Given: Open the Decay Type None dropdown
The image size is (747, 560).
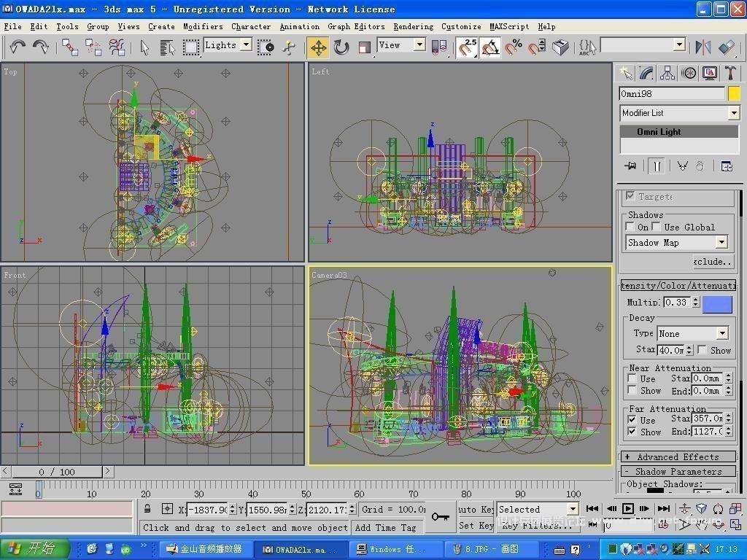Looking at the screenshot, I should 723,333.
